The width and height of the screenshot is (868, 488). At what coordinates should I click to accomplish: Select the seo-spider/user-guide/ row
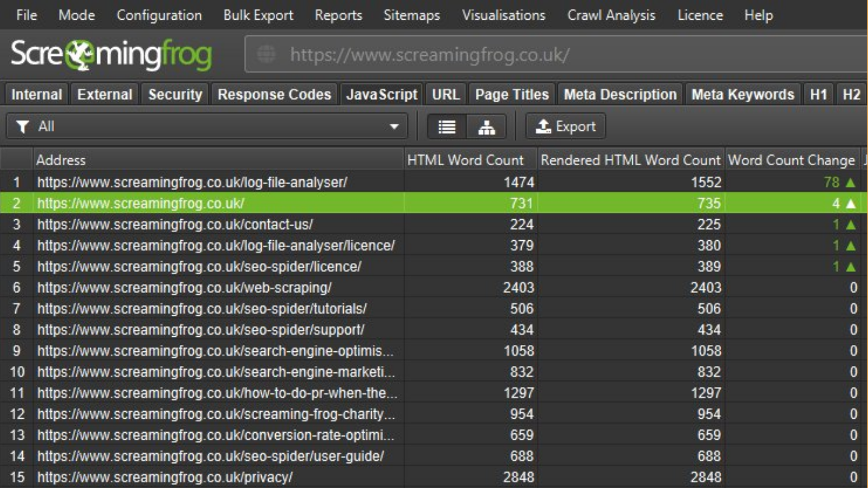coord(434,456)
